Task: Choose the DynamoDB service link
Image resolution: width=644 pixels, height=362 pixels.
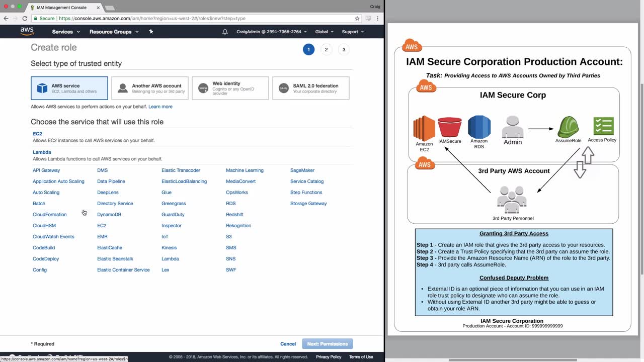Action: tap(109, 215)
